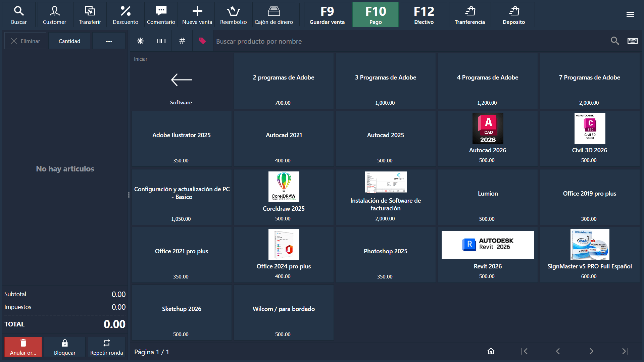Add Sketchup 2026 to order

(x=182, y=313)
